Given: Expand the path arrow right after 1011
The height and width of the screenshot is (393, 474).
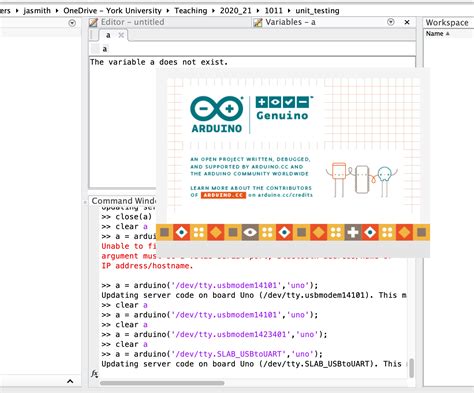Looking at the screenshot, I should 289,11.
